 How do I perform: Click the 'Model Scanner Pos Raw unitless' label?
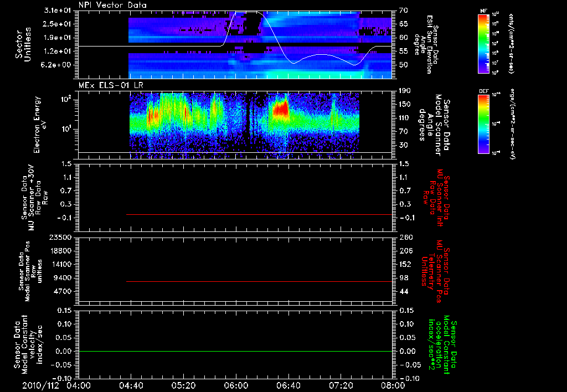[30, 271]
